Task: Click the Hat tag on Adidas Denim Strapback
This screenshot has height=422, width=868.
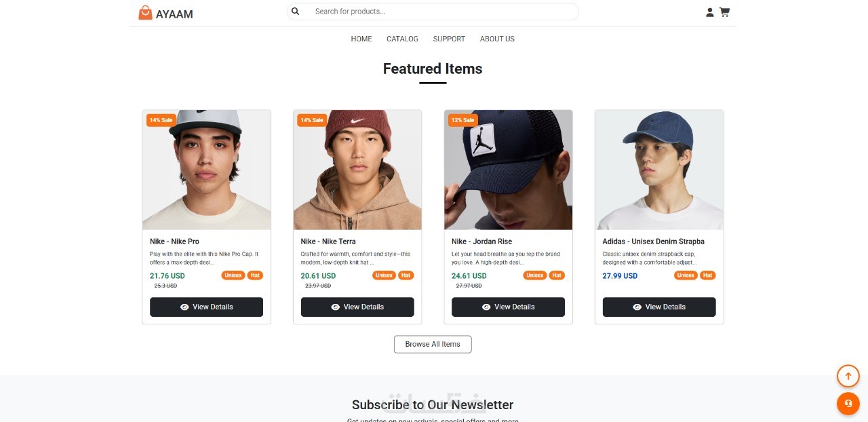Action: click(707, 275)
